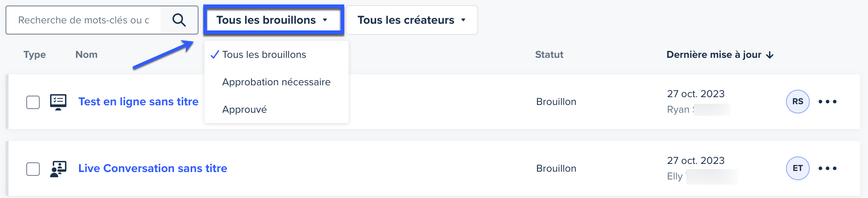Viewport: 868px width, 198px height.
Task: Expand the Tous les créateurs dropdown
Action: [x=412, y=20]
